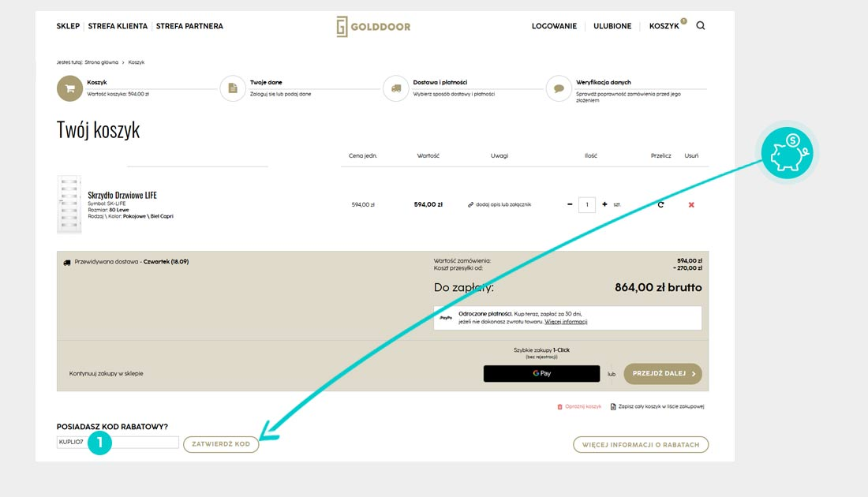Click the cart step circle icon
Viewport: 868px width, 497px height.
point(69,88)
